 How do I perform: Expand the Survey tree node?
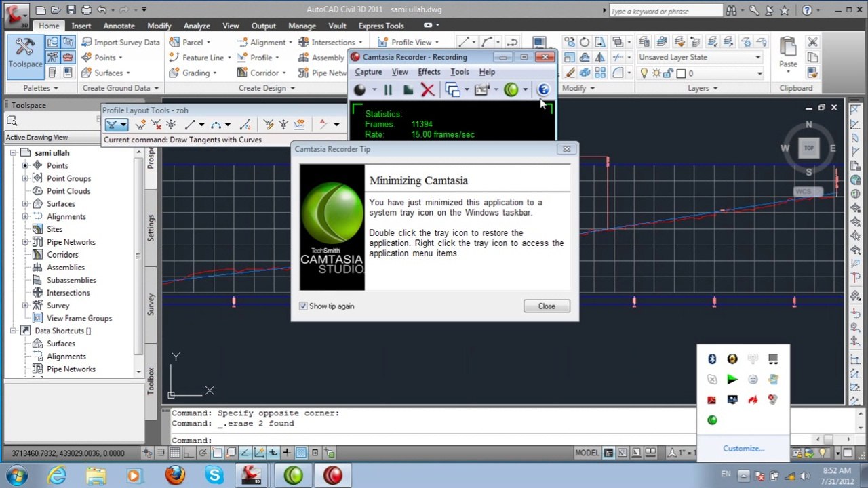point(25,306)
